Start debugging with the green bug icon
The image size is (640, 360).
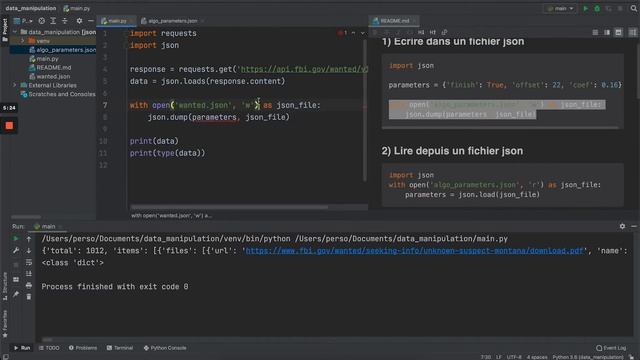click(x=597, y=8)
